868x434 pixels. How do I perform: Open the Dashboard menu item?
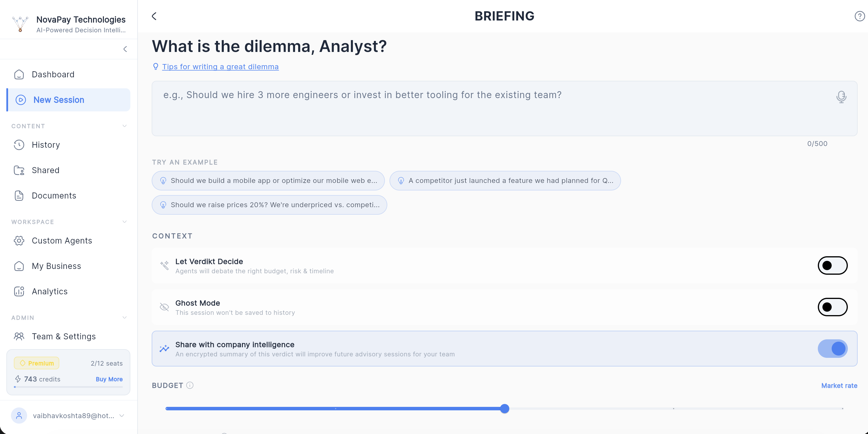53,74
